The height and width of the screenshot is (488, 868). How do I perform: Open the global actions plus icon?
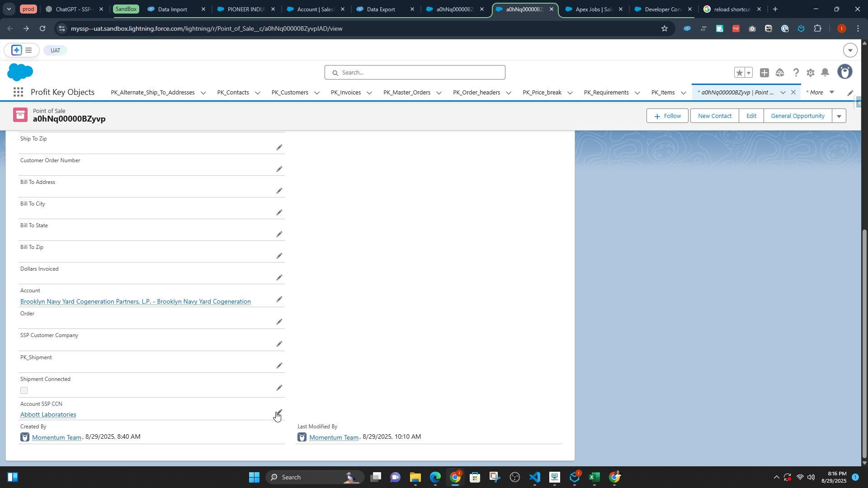[764, 73]
